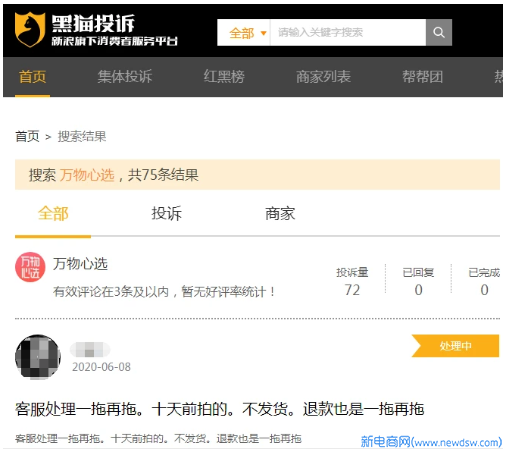Screen dimensions: 507x451
Task: Click the magnifier search button
Action: pyautogui.click(x=439, y=32)
